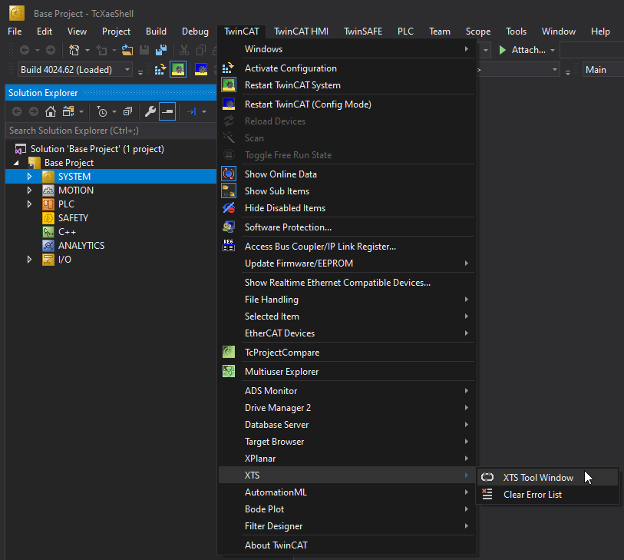Expand the ADS Monitor submenu
624x560 pixels.
tap(347, 390)
